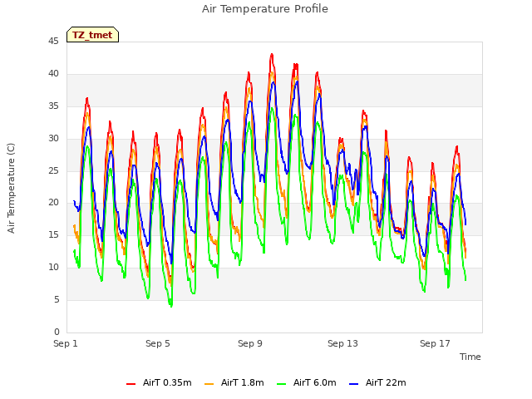This screenshot has height=399, width=532.
Task: Click the orange AirT 1.8m legend swatch
Action: click(x=209, y=384)
